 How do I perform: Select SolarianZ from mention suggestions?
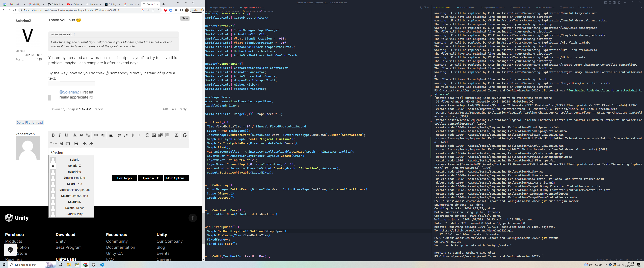coord(74,166)
